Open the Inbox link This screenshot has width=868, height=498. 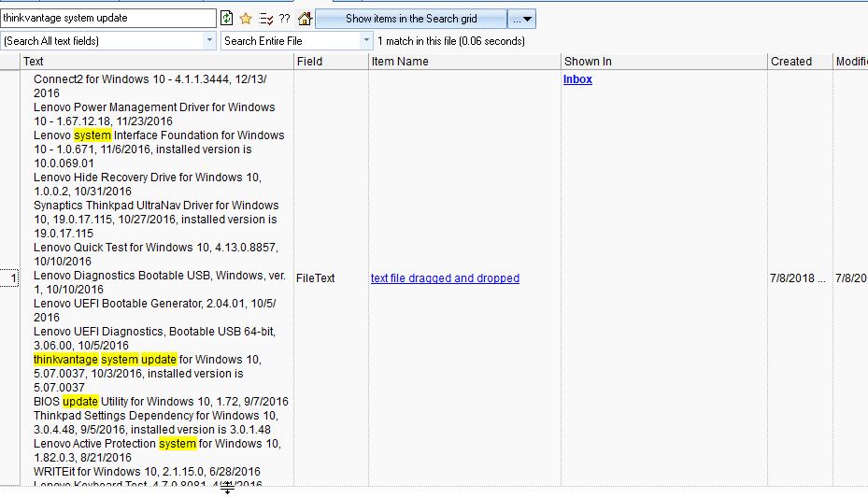tap(577, 79)
